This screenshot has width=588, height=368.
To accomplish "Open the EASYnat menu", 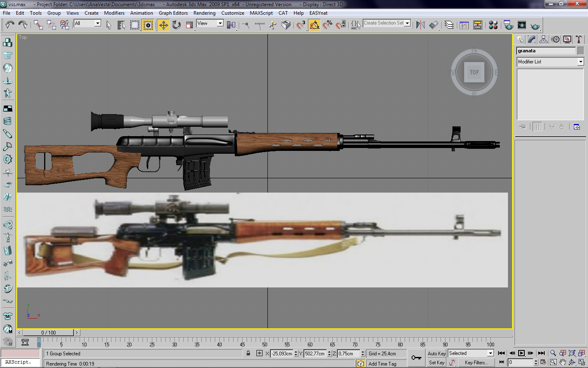I will tap(318, 13).
